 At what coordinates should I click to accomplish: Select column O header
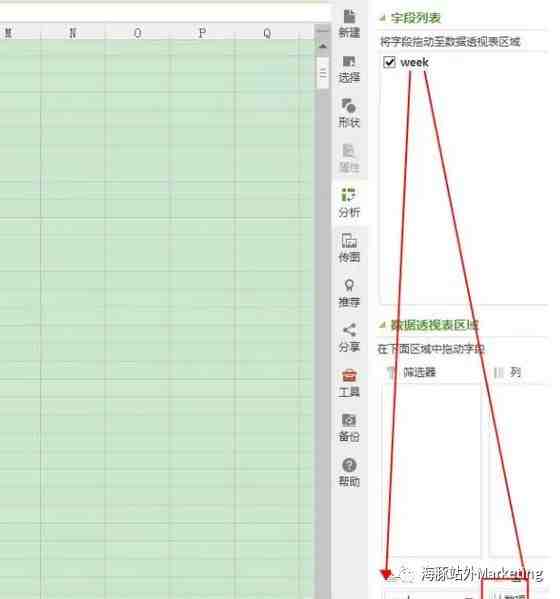138,33
